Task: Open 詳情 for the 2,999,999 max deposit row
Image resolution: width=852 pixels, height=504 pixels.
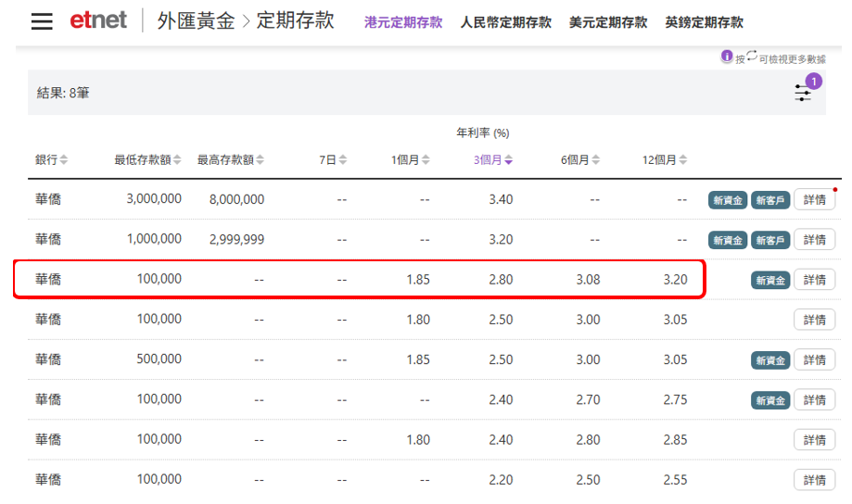Action: (815, 240)
